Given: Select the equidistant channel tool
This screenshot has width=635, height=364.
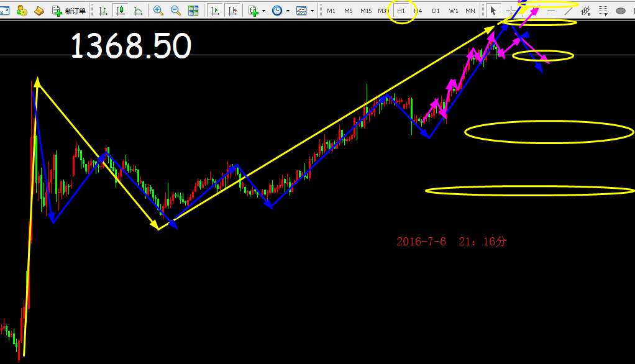Looking at the screenshot, I should (585, 11).
